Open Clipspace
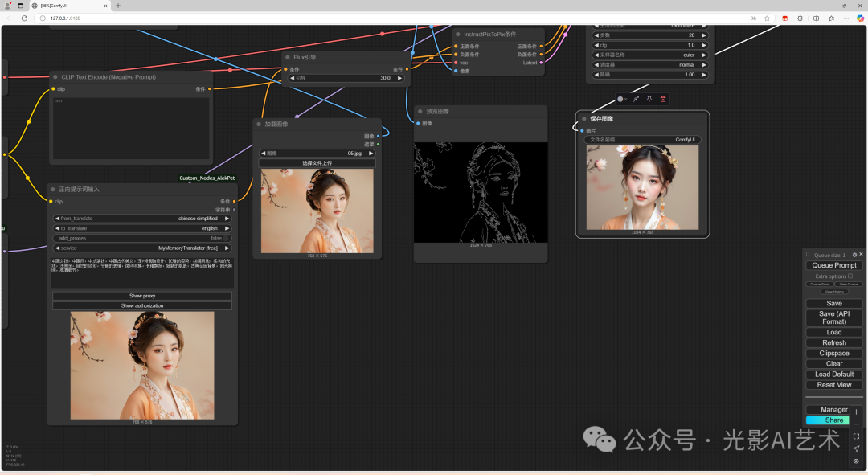 [833, 353]
